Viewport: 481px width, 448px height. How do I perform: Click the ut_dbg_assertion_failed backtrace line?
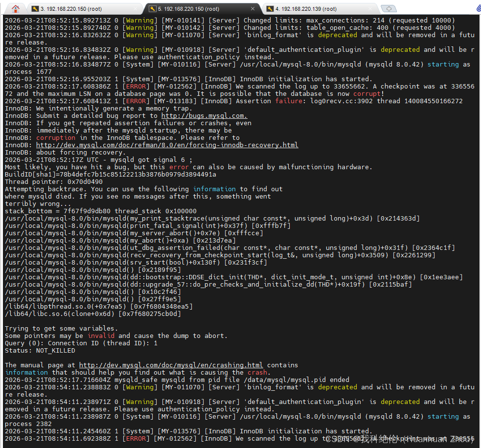[230, 248]
